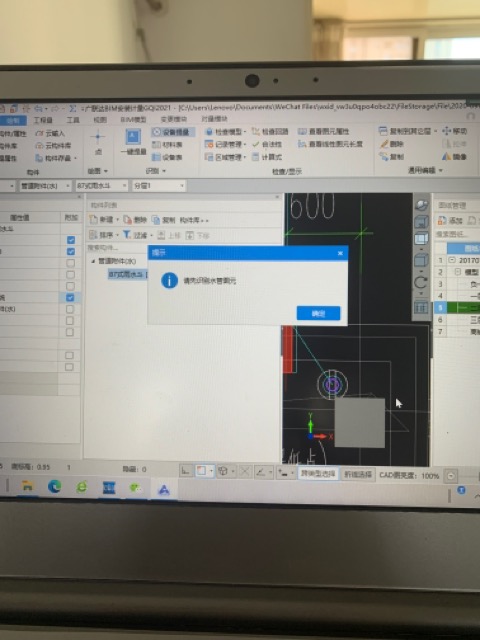Click the 设备提量 tool icon
The width and height of the screenshot is (480, 640).
[156, 132]
